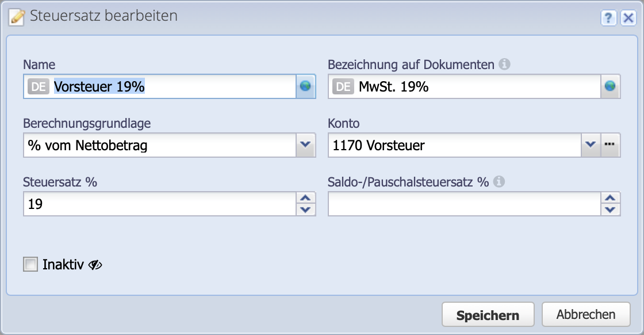Close the Steuersatz bearbeiten dialog
This screenshot has width=644, height=335.
coord(627,18)
